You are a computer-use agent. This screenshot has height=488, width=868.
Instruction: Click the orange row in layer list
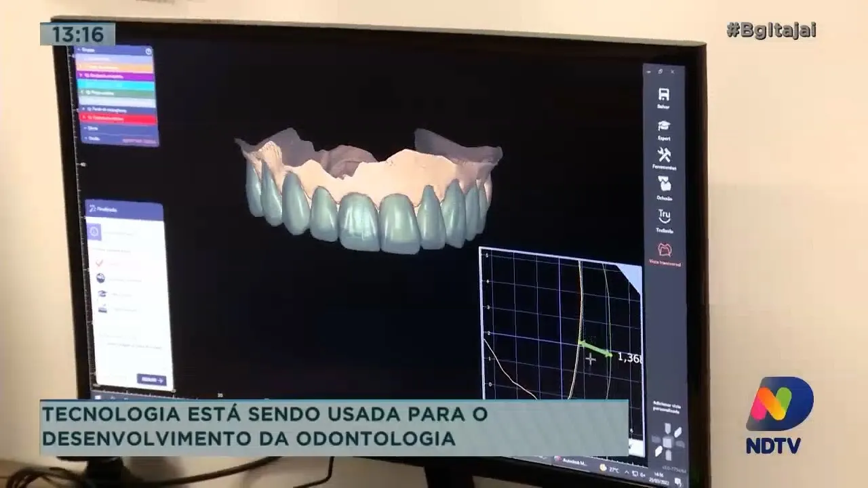tap(115, 67)
